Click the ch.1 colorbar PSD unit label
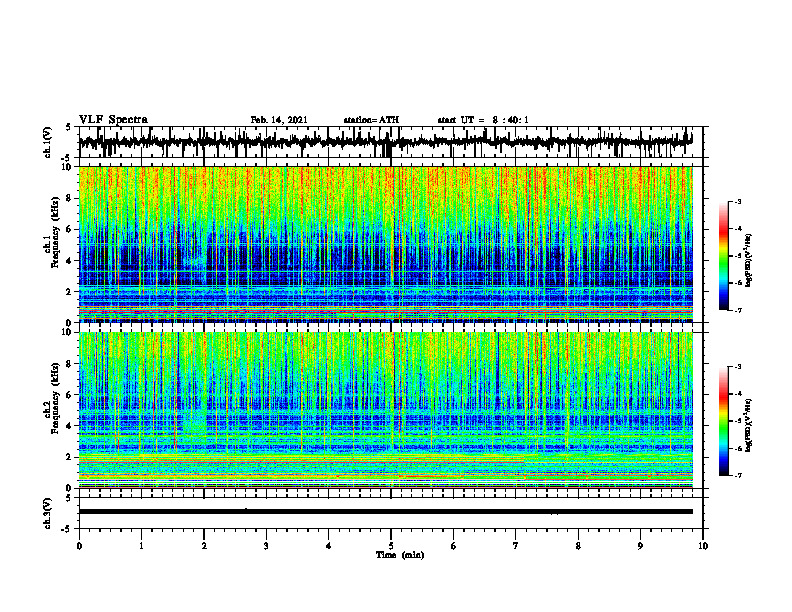The image size is (792, 612). (x=749, y=261)
